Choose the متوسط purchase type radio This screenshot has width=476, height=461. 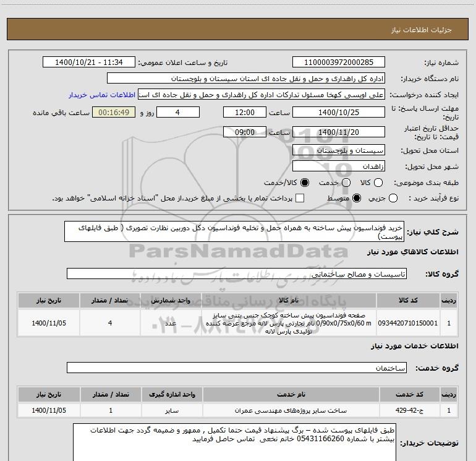coord(357,199)
